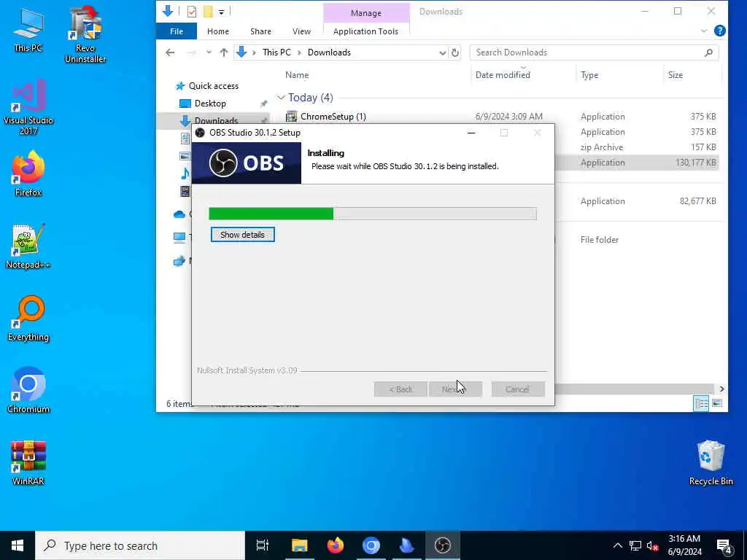Open Revo Uninstaller desktop shortcut

(x=85, y=34)
